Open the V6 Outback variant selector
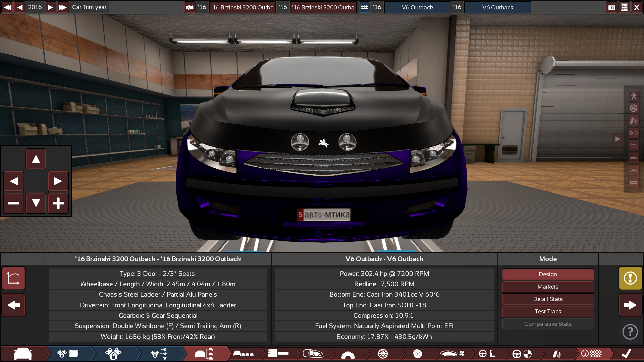 click(x=417, y=7)
